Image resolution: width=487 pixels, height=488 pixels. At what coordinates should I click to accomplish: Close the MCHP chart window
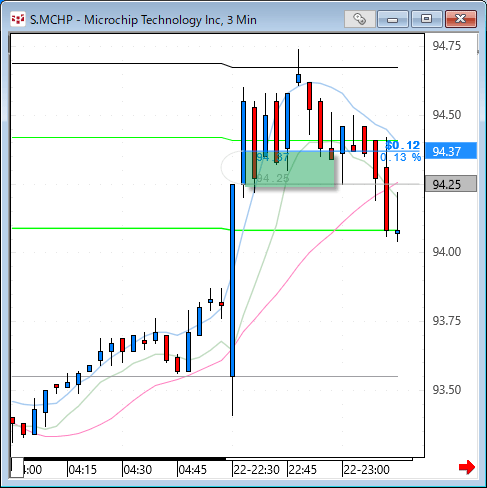(461, 19)
